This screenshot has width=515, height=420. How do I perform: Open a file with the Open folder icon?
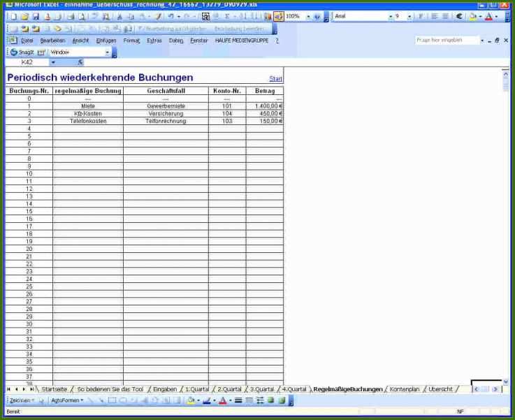[24, 16]
